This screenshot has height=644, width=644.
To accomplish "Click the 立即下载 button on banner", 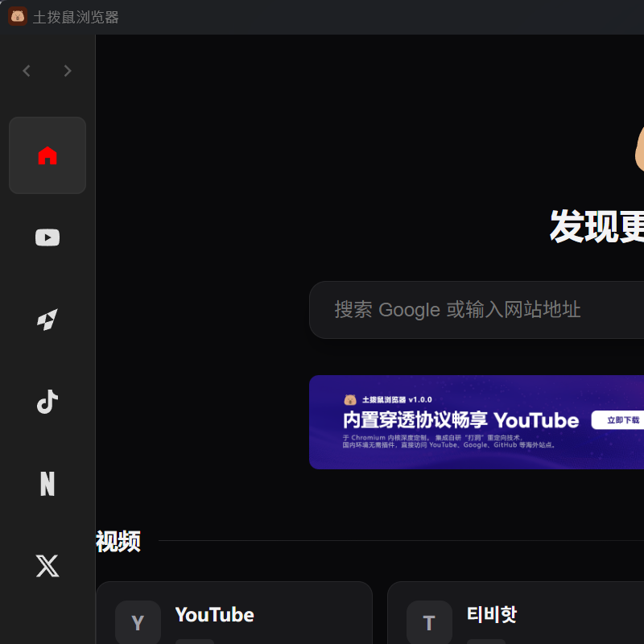I will [617, 419].
